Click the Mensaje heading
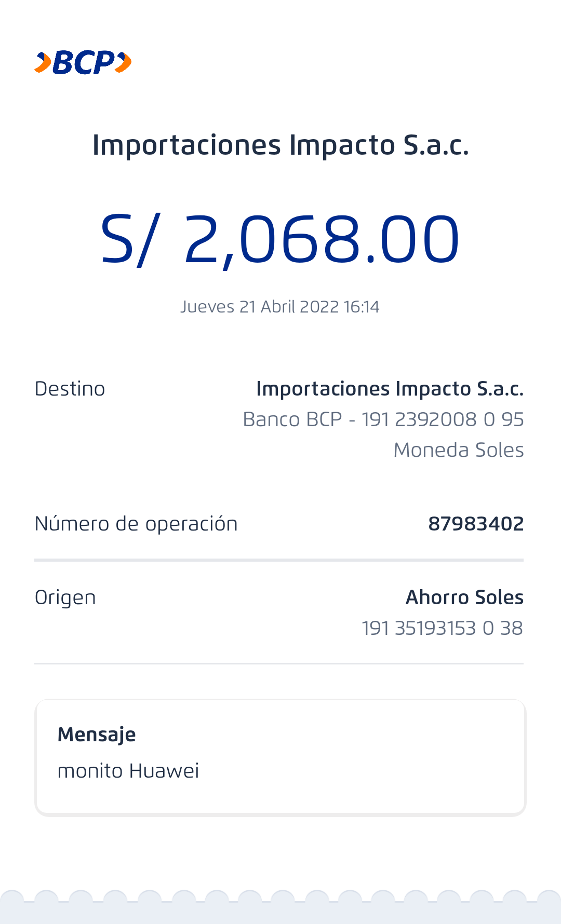Viewport: 561px width, 924px height. (97, 735)
